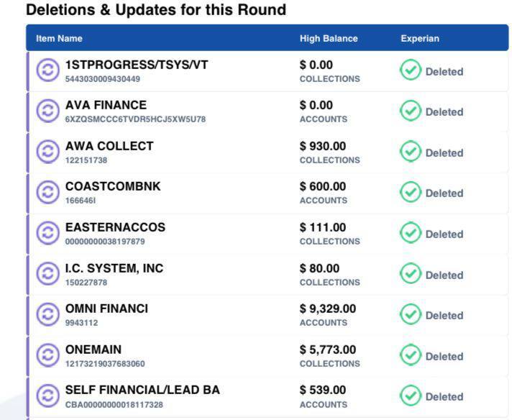Click the Deleted checkmark on AWA COLLECT row

[x=411, y=152]
